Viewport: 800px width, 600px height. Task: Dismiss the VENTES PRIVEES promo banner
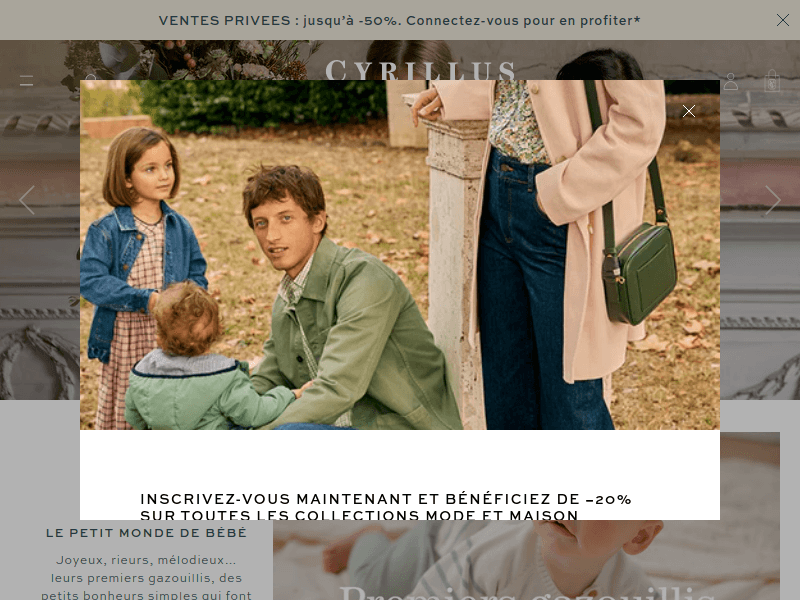pyautogui.click(x=782, y=20)
